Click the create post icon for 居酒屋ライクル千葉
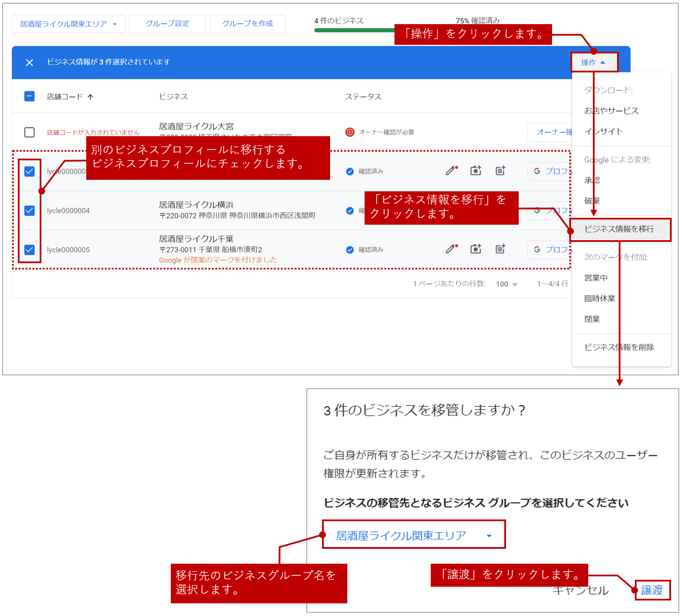 point(500,249)
